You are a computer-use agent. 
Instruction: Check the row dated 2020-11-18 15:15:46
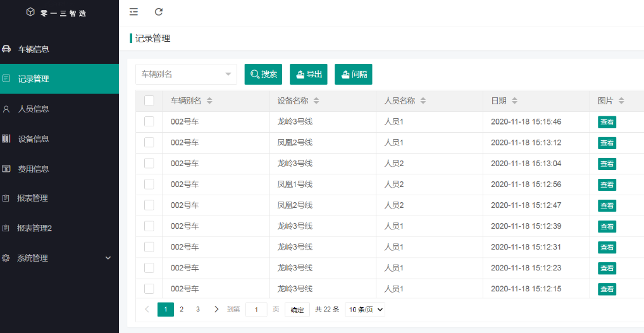[x=149, y=121]
